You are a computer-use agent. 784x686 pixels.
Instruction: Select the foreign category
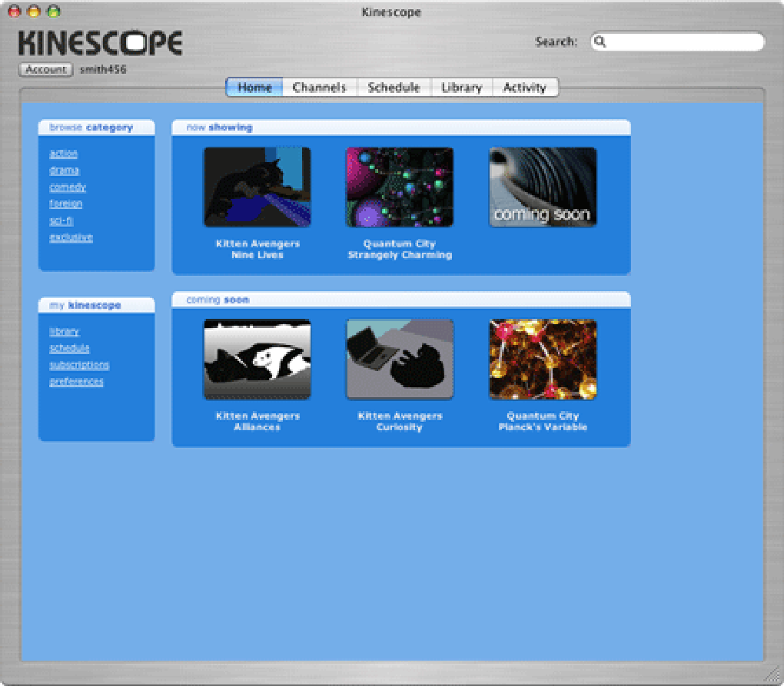click(x=65, y=204)
